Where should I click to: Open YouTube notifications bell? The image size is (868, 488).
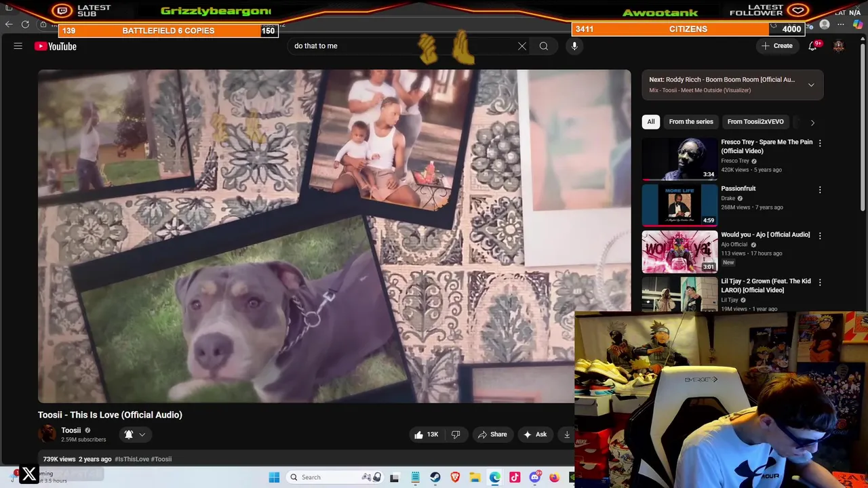(812, 46)
